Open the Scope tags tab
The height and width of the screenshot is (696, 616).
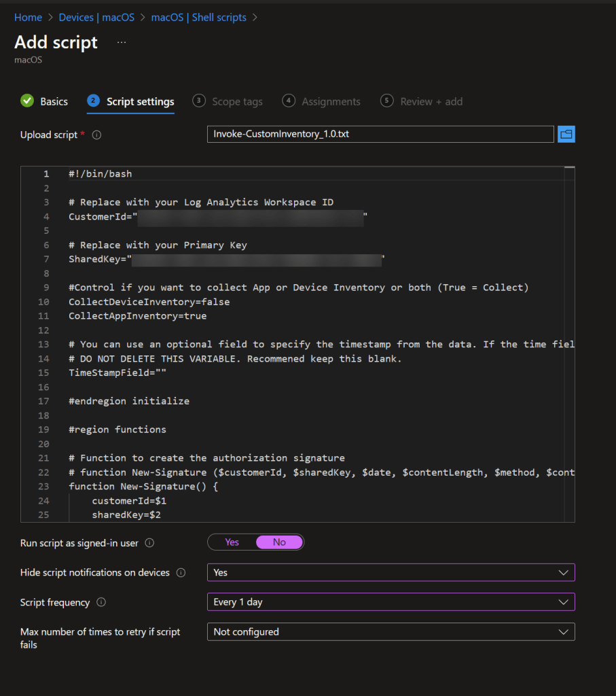(x=236, y=102)
